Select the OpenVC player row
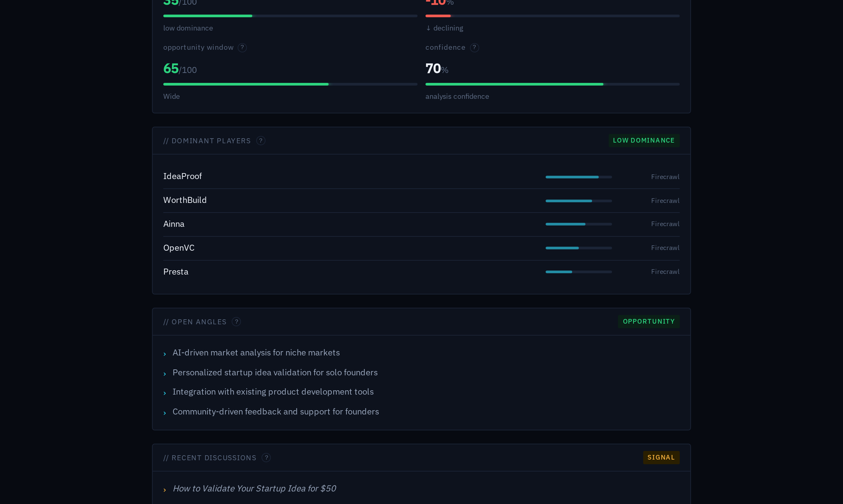This screenshot has width=843, height=504. [421, 248]
